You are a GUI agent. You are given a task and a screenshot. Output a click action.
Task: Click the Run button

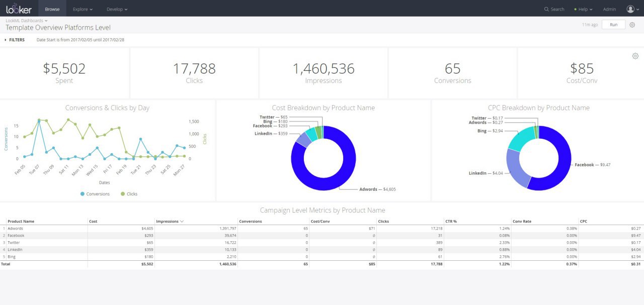coord(613,25)
